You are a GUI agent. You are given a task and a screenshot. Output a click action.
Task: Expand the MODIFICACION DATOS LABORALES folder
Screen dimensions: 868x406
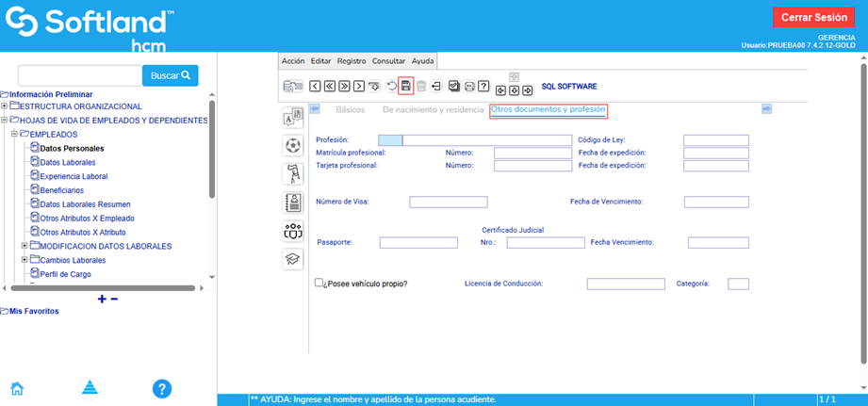pos(25,246)
